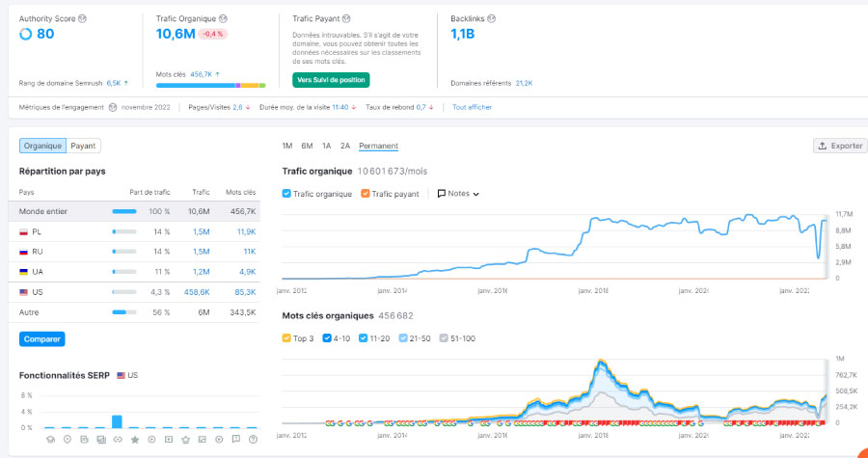Open the US country selector for SERP features
868x458 pixels.
(x=127, y=375)
